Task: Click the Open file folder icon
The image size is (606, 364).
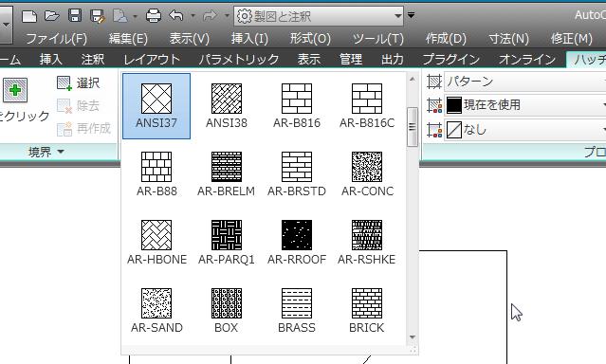Action: tap(52, 16)
